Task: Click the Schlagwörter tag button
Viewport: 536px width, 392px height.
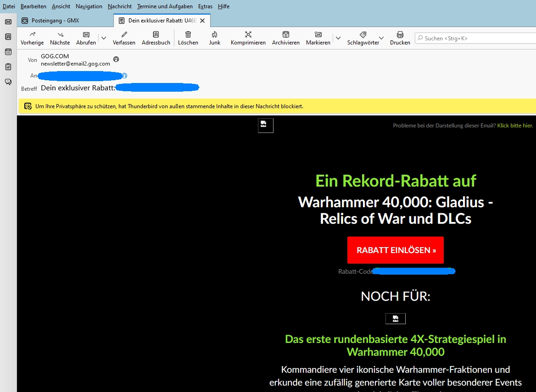Action: (363, 38)
